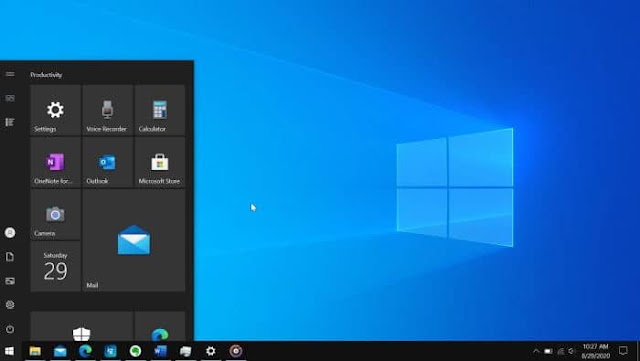Open the Saturday 29 calendar tile
640x361 pixels.
click(x=56, y=267)
